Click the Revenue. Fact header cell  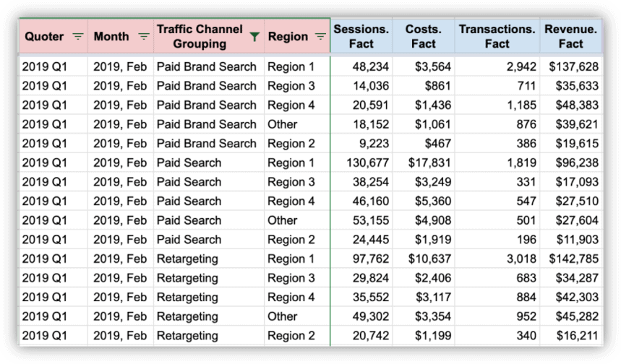coord(570,36)
